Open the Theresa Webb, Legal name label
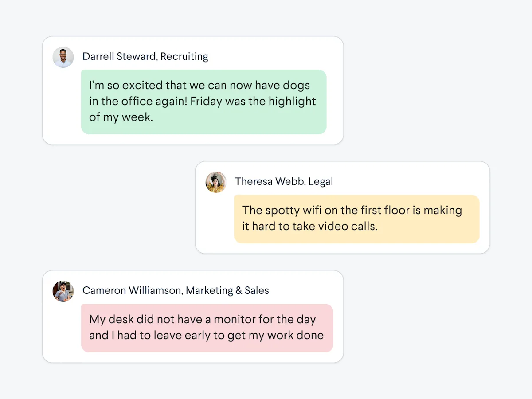Screen dimensions: 532x399 click(x=284, y=182)
